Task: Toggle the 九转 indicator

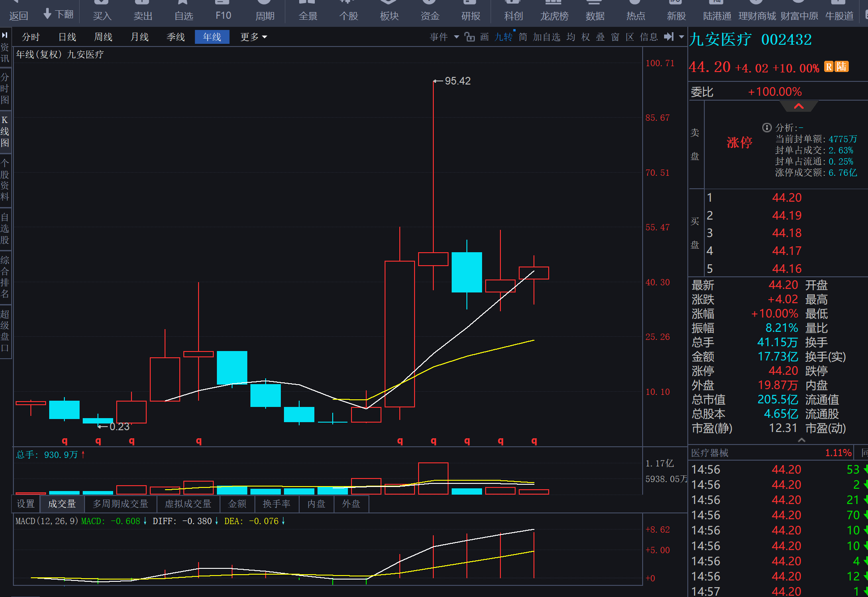Action: coord(504,37)
